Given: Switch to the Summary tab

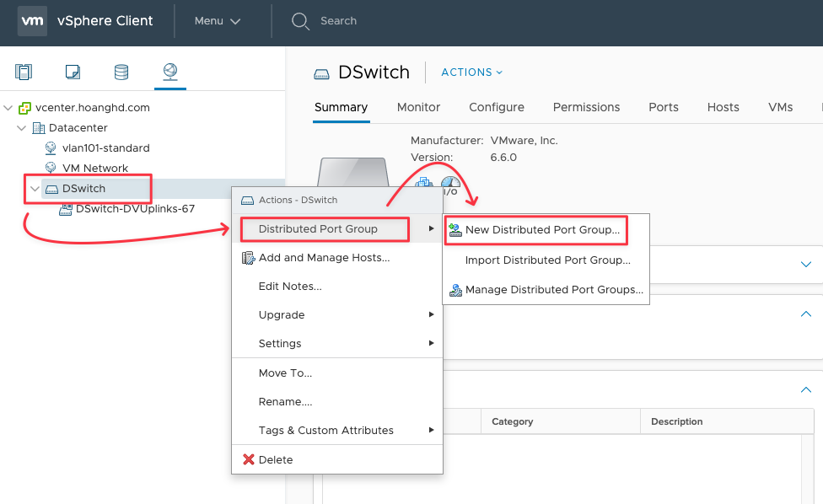Looking at the screenshot, I should (x=342, y=108).
